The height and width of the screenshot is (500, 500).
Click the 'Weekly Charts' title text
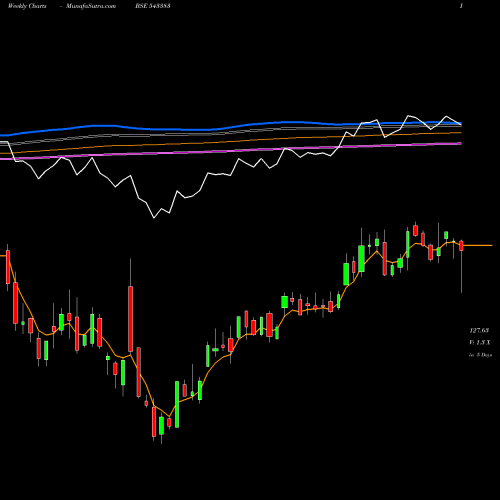tap(27, 6)
